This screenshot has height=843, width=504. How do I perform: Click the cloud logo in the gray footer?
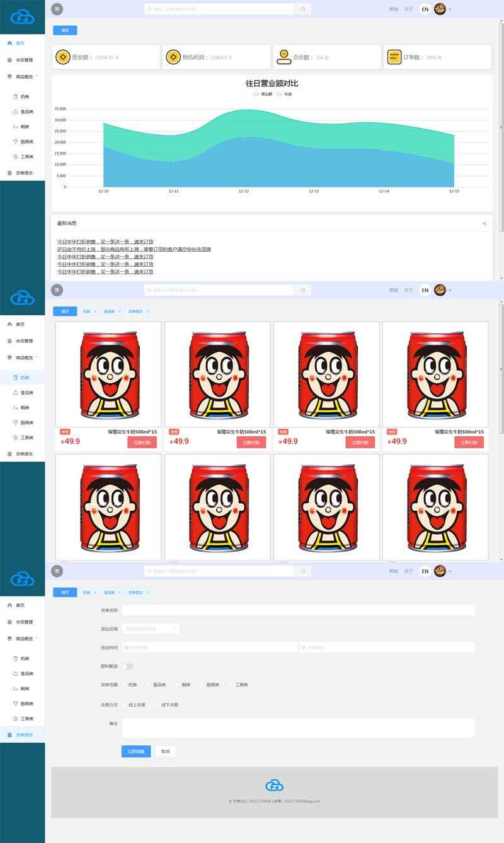(274, 785)
